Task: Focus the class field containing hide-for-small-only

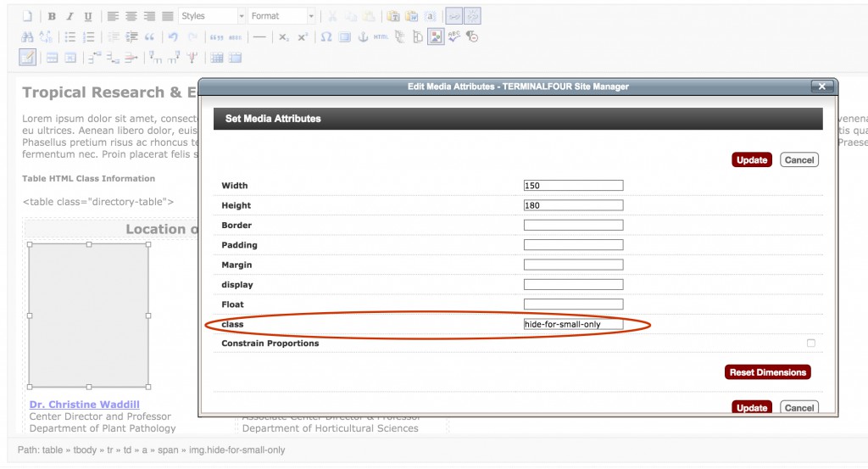Action: point(573,324)
